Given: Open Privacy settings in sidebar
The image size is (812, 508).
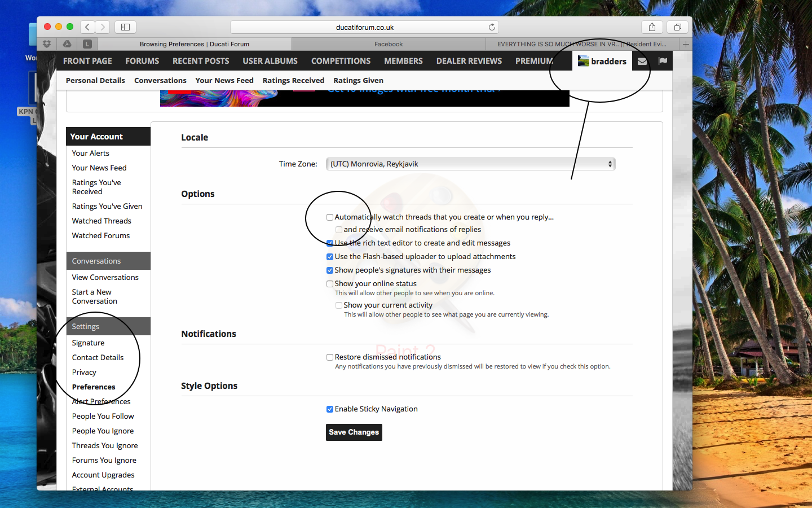Looking at the screenshot, I should pyautogui.click(x=84, y=372).
